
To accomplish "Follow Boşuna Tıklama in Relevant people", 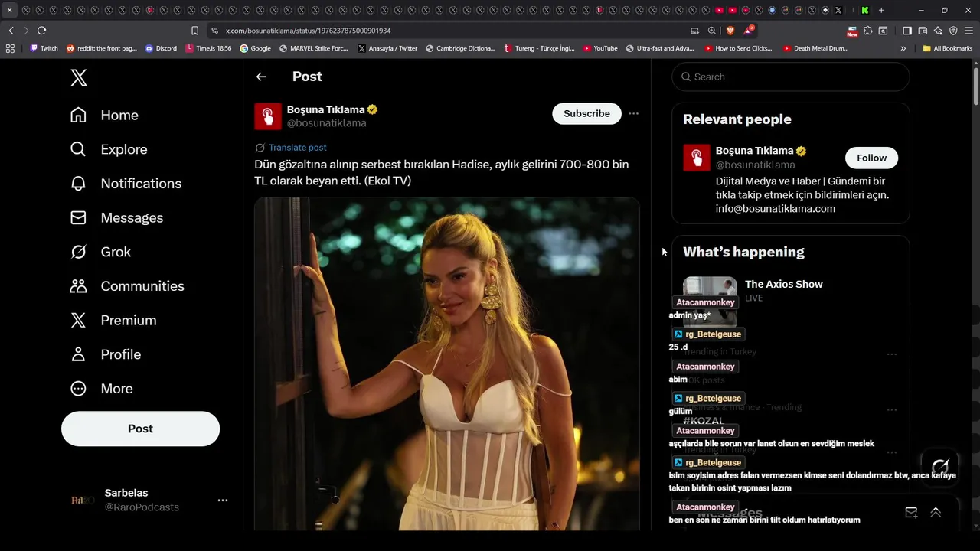I will click(x=871, y=158).
